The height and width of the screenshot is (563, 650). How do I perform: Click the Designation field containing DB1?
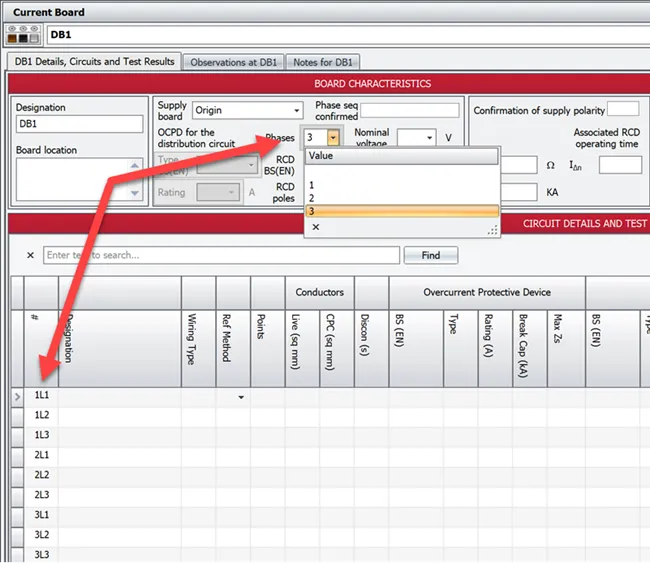(x=80, y=124)
